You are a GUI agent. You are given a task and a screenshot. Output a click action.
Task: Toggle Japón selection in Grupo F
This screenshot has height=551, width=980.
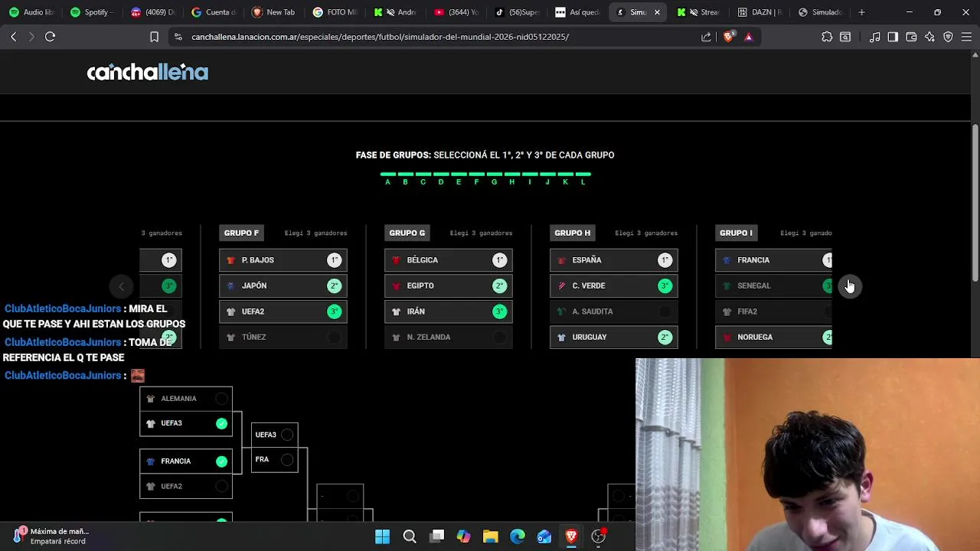click(283, 285)
